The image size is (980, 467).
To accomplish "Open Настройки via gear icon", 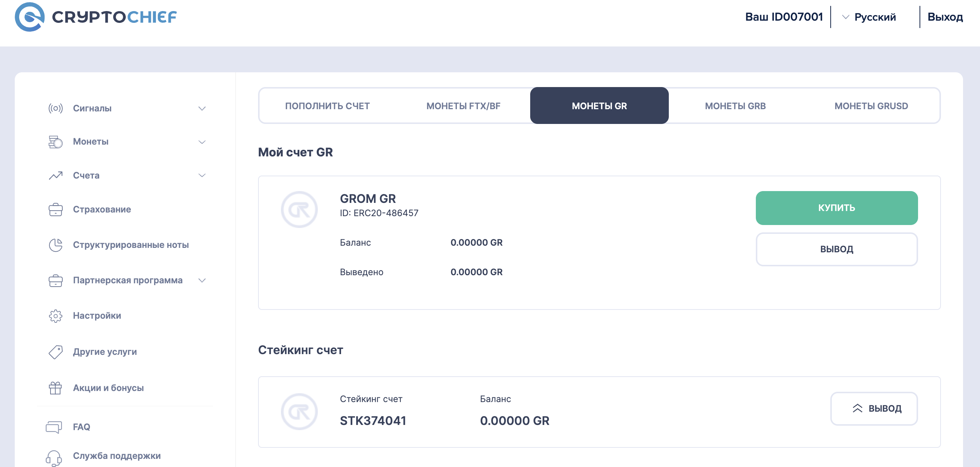I will pyautogui.click(x=56, y=316).
